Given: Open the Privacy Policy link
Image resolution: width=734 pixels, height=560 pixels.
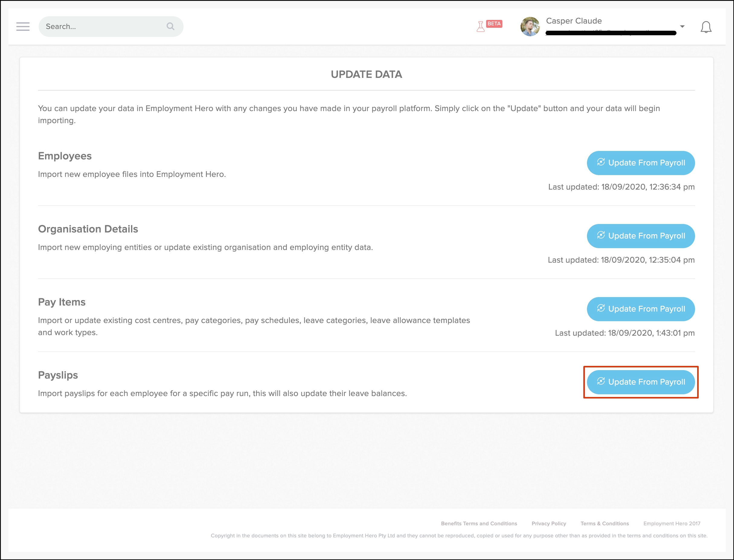Looking at the screenshot, I should click(x=549, y=523).
